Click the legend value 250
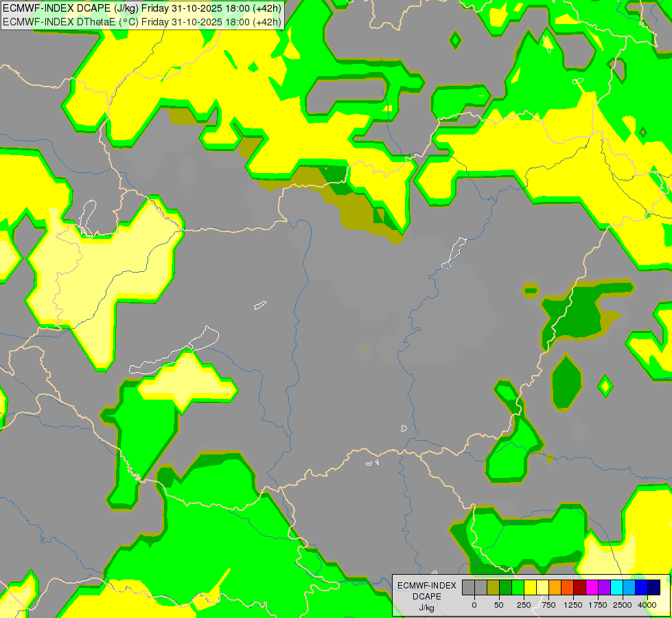This screenshot has width=672, height=618. click(524, 605)
